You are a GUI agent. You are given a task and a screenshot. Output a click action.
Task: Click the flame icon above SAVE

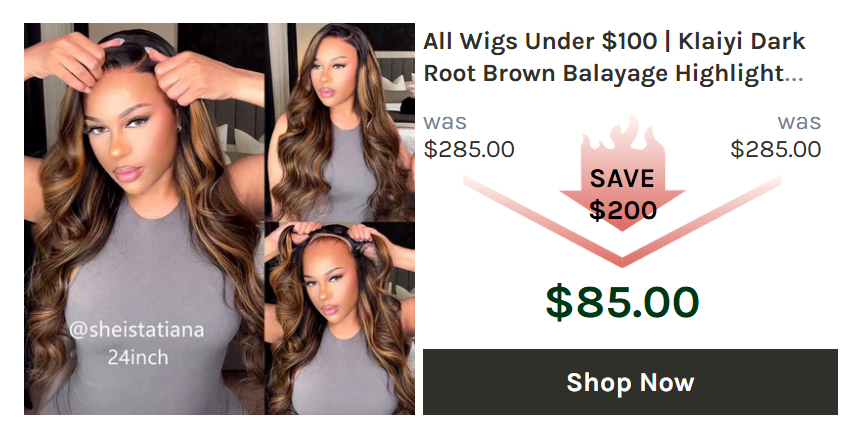(x=622, y=135)
